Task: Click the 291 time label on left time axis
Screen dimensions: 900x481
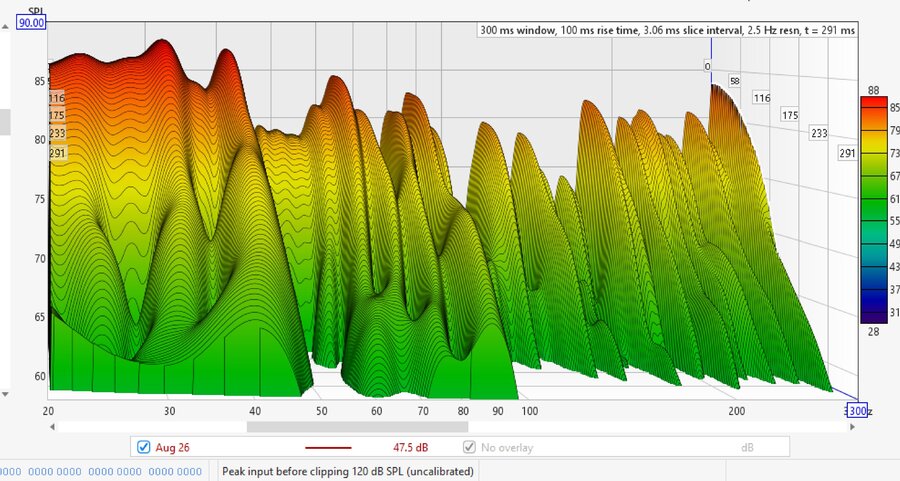Action: pyautogui.click(x=57, y=153)
